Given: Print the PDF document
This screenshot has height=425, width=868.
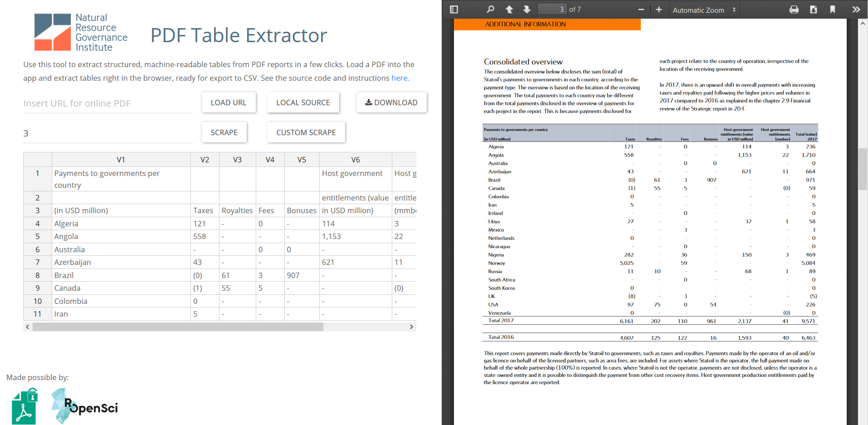Looking at the screenshot, I should (794, 10).
